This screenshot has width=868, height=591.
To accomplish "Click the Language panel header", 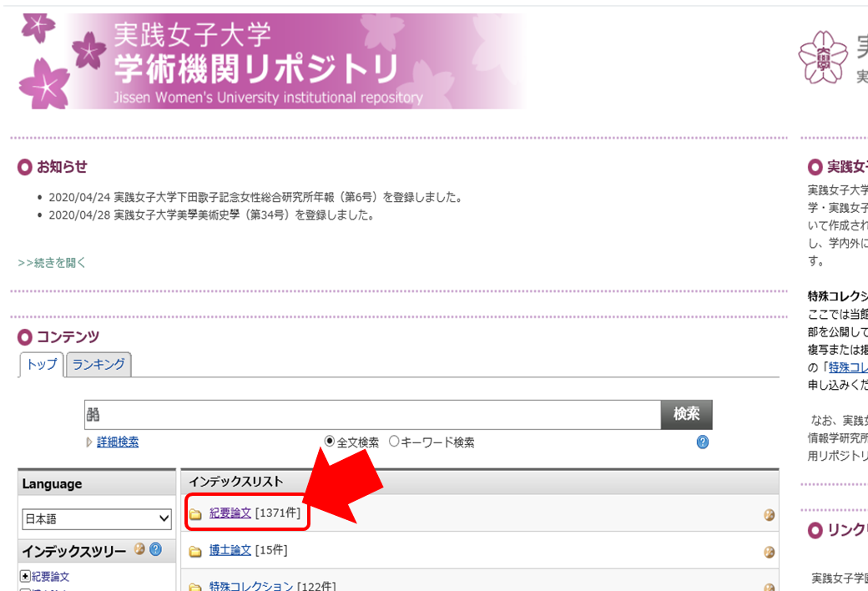I will [97, 483].
